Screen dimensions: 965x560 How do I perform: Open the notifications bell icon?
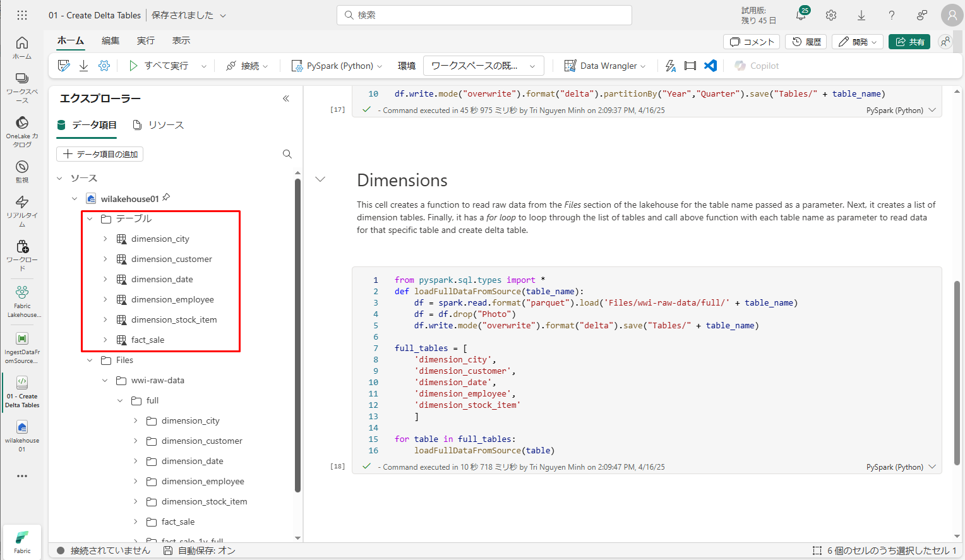801,15
